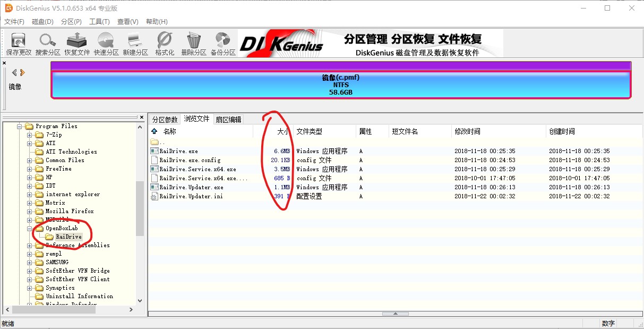
Task: Close the disk map panel with X
Action: coord(4,63)
